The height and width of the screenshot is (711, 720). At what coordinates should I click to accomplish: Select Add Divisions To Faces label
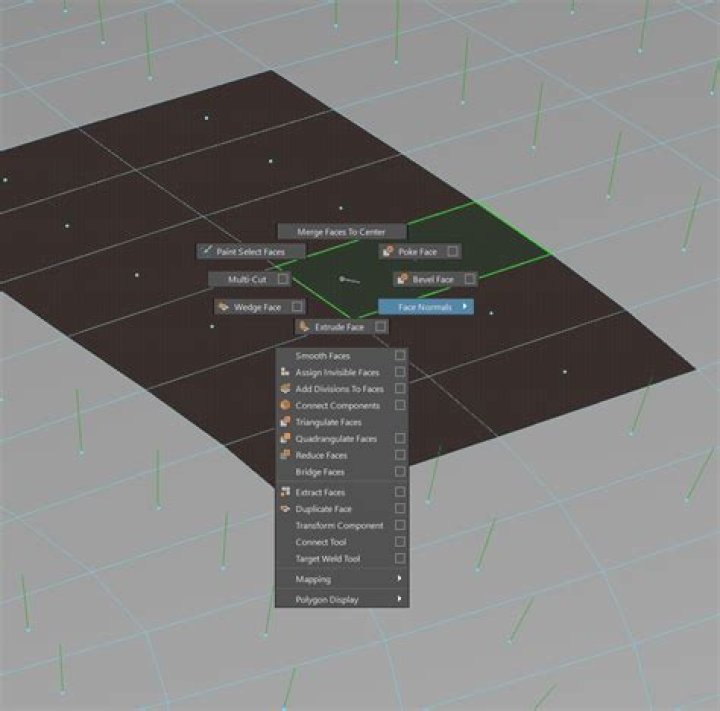[339, 389]
